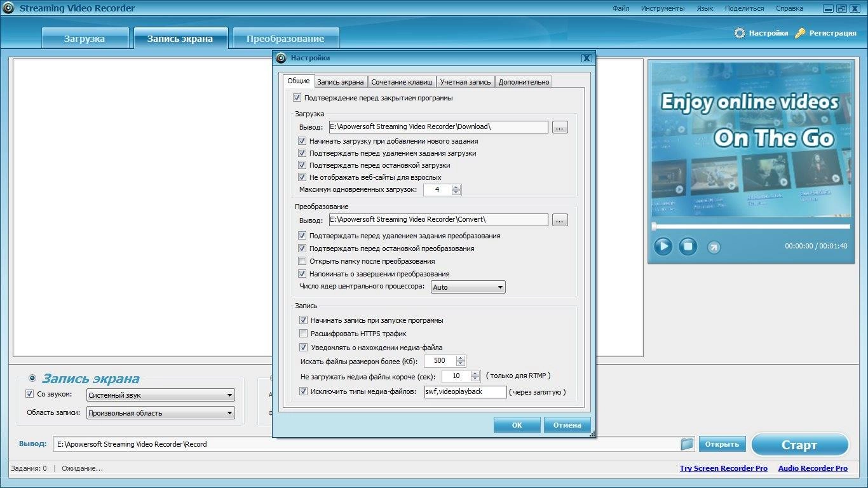
Task: Toggle Напоминать о завершении преобразования
Action: point(302,274)
